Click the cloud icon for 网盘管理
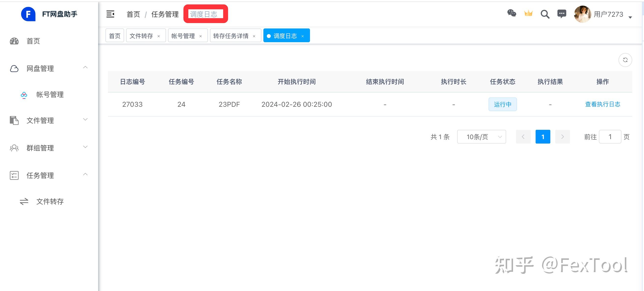Viewport: 644px width, 291px height. 14,68
